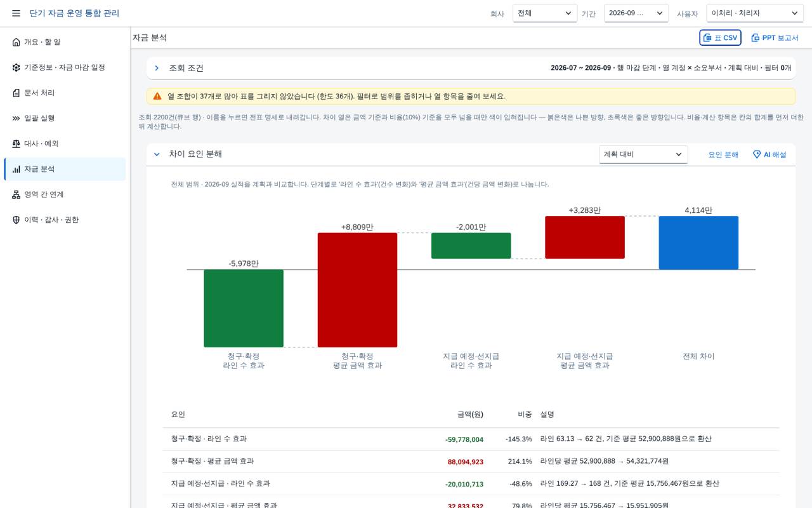
Task: Click the 요인 분해 button
Action: [723, 154]
